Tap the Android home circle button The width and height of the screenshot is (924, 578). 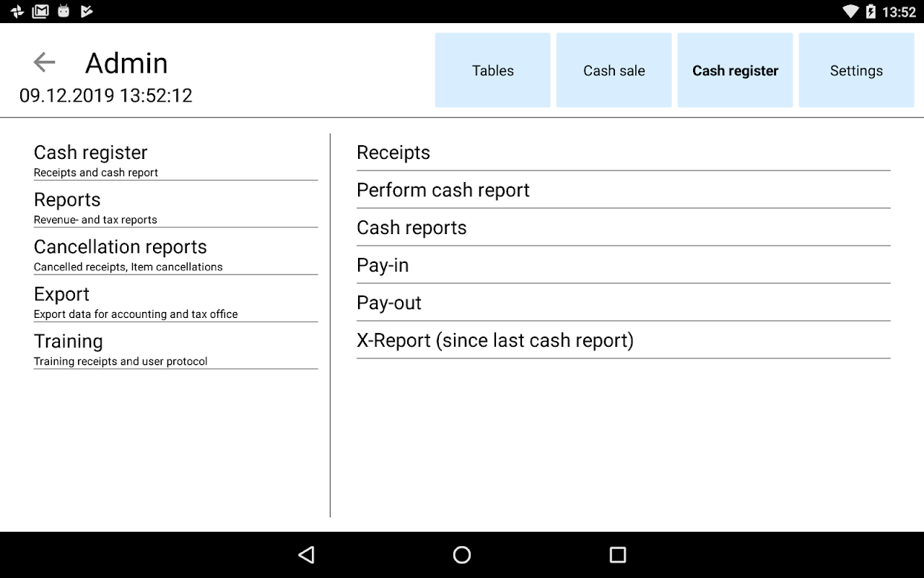(x=462, y=555)
